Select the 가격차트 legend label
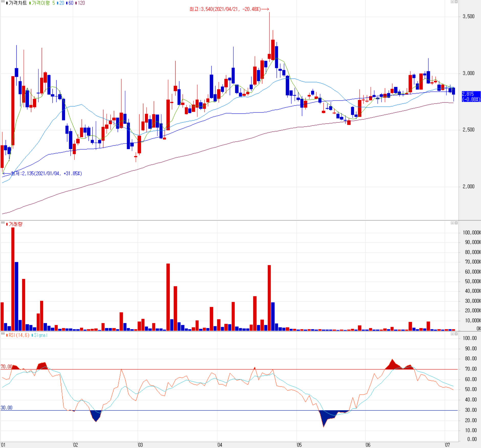 click(x=18, y=3)
